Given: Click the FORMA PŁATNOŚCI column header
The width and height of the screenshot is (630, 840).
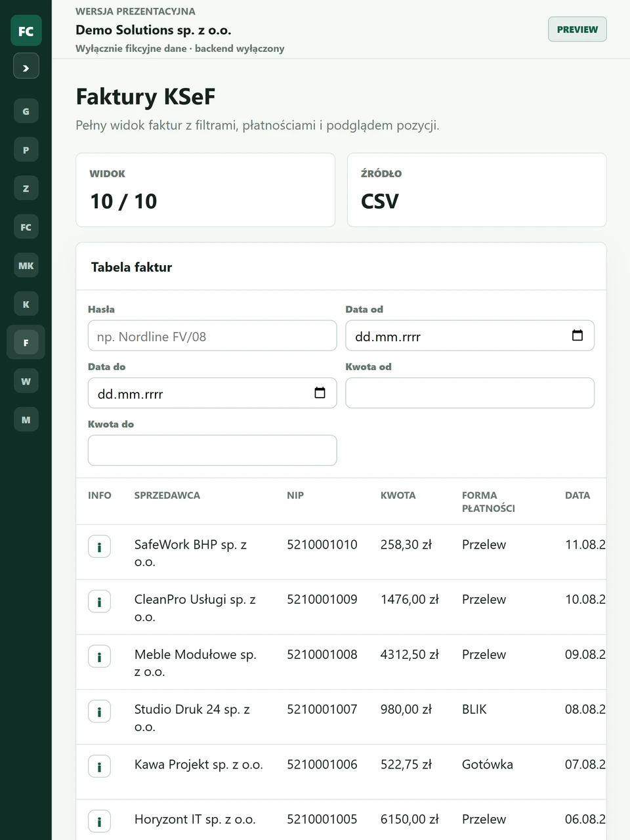Looking at the screenshot, I should click(488, 502).
